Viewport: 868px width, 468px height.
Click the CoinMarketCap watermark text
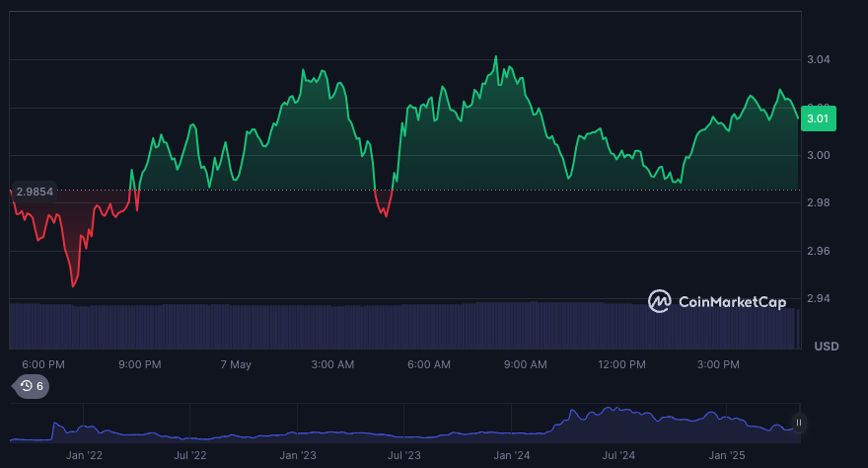click(x=732, y=302)
